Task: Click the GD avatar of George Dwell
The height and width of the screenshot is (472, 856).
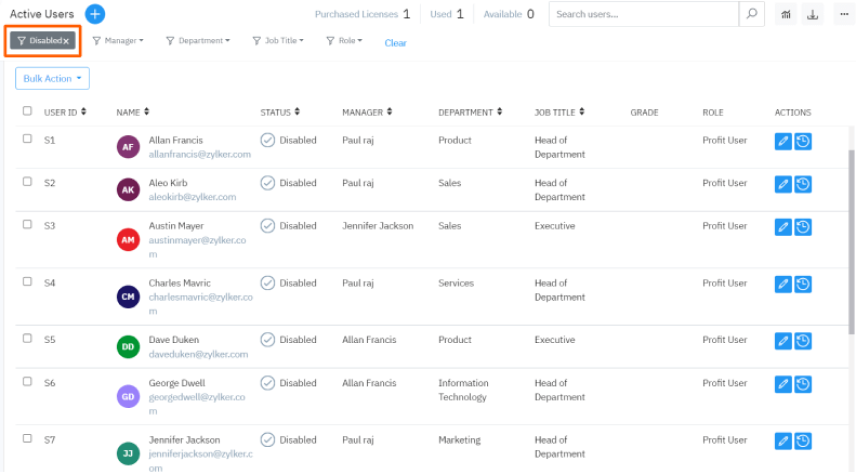Action: click(x=128, y=397)
